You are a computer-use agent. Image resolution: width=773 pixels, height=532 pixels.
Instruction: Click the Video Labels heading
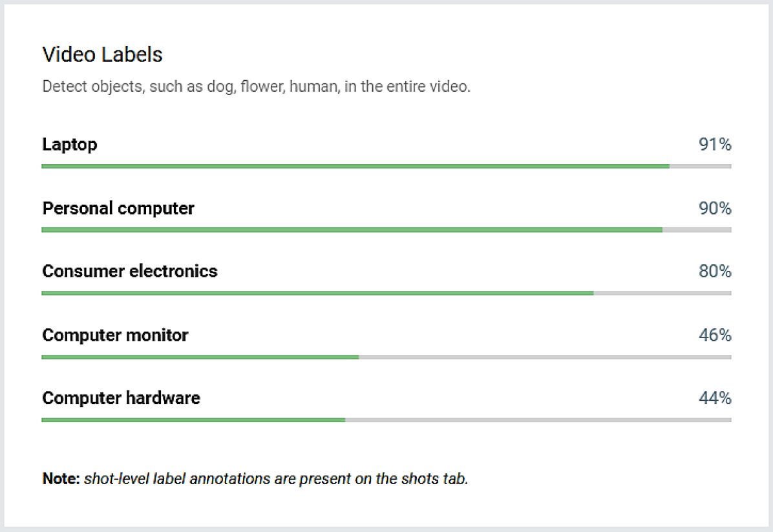coord(102,55)
